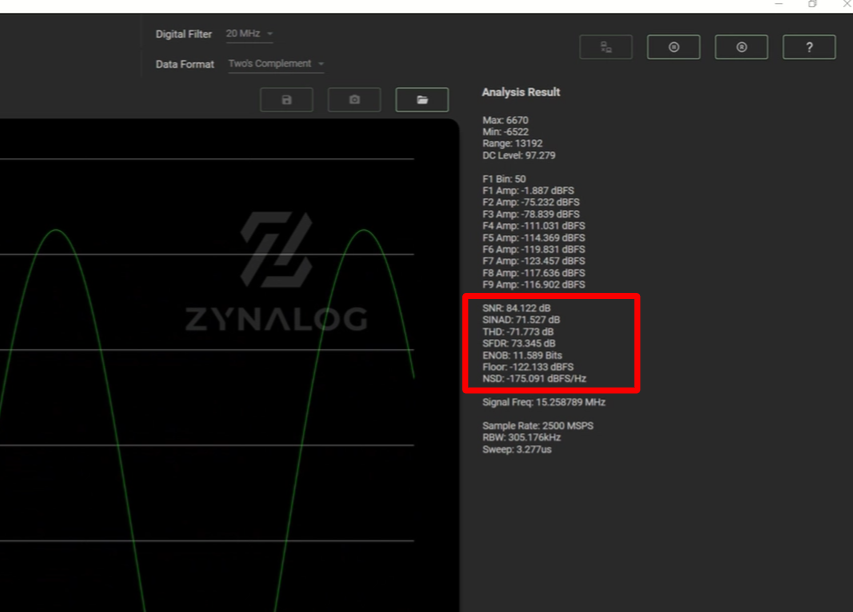Select the 'F4 Amp: -111.031 dBFS' line
The width and height of the screenshot is (853, 612).
(533, 226)
